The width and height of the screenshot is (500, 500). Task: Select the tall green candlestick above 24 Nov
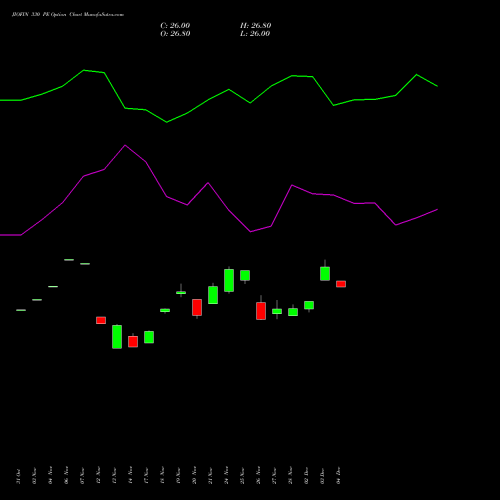click(229, 280)
